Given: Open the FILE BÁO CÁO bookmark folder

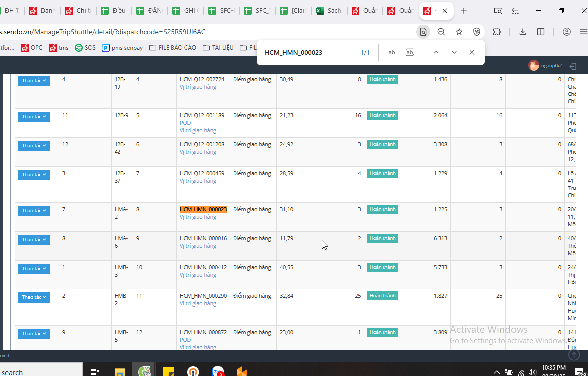Looking at the screenshot, I should coord(172,48).
